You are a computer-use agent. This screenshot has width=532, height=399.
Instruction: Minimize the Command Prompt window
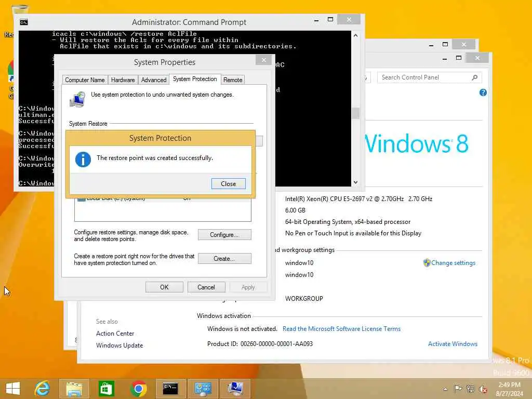coord(316,20)
